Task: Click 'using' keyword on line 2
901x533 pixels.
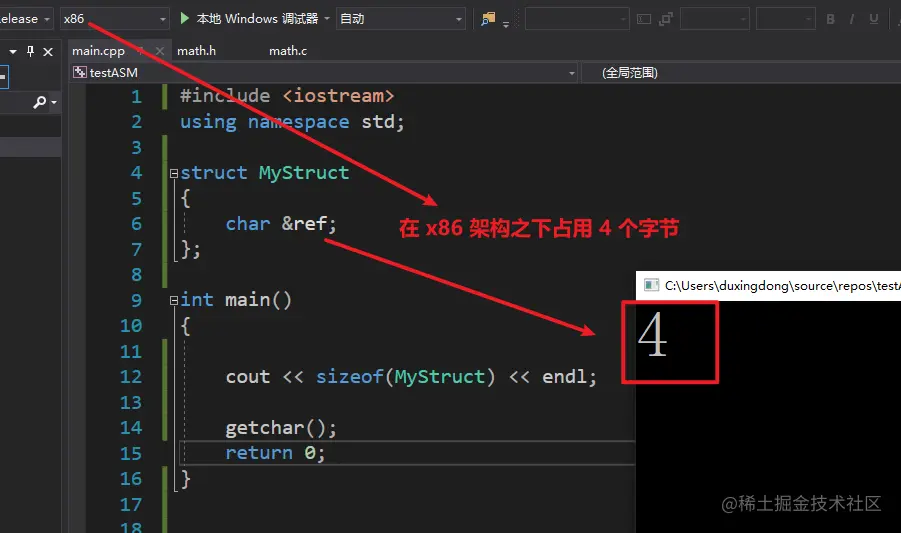Action: pyautogui.click(x=208, y=122)
